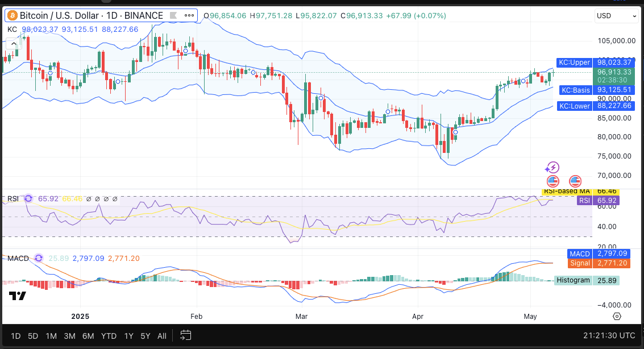Click the RSI refresh circle icon
644x349 pixels.
(28, 199)
